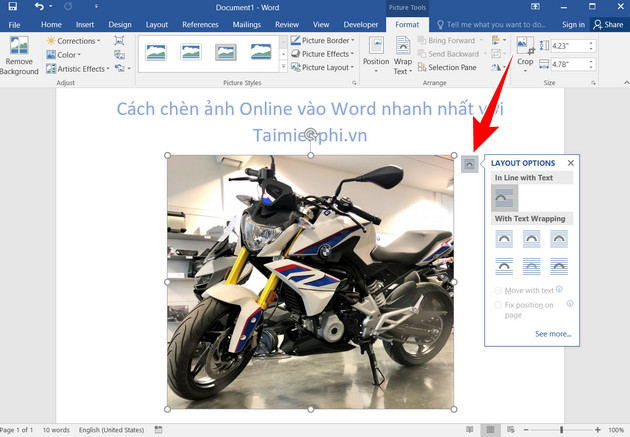Click the Tell me what you want to do box

click(492, 25)
